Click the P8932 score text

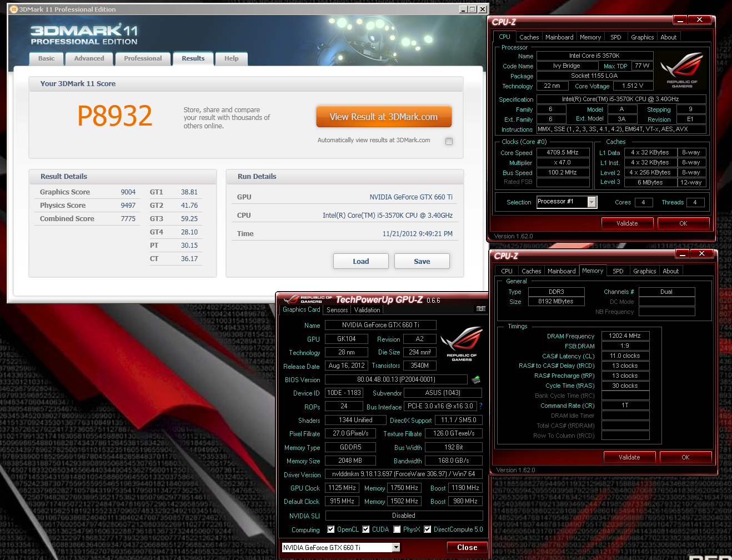click(114, 116)
